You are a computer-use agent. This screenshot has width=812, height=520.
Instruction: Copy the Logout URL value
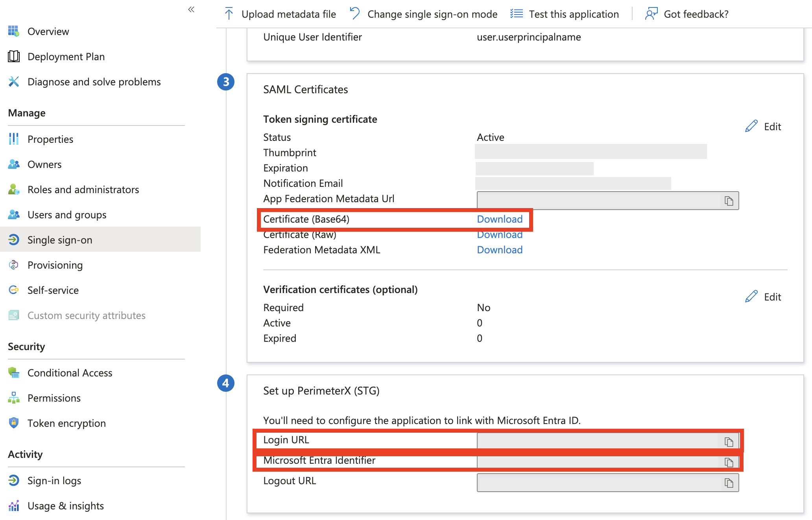pos(729,483)
